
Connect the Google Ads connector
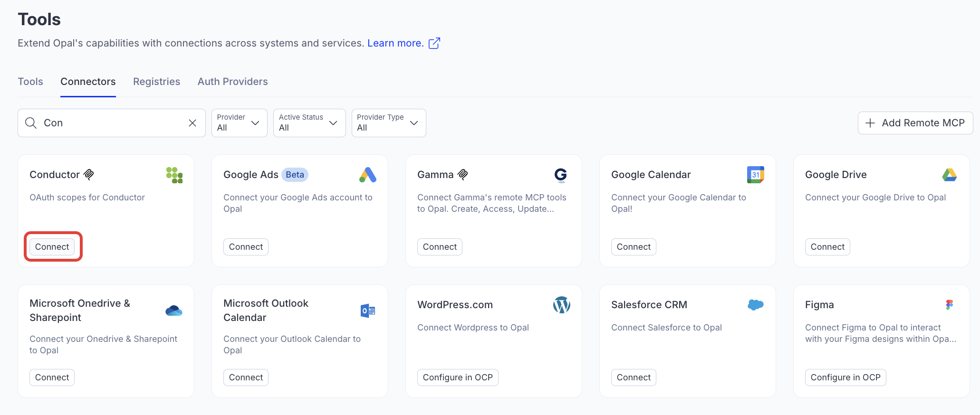point(246,247)
